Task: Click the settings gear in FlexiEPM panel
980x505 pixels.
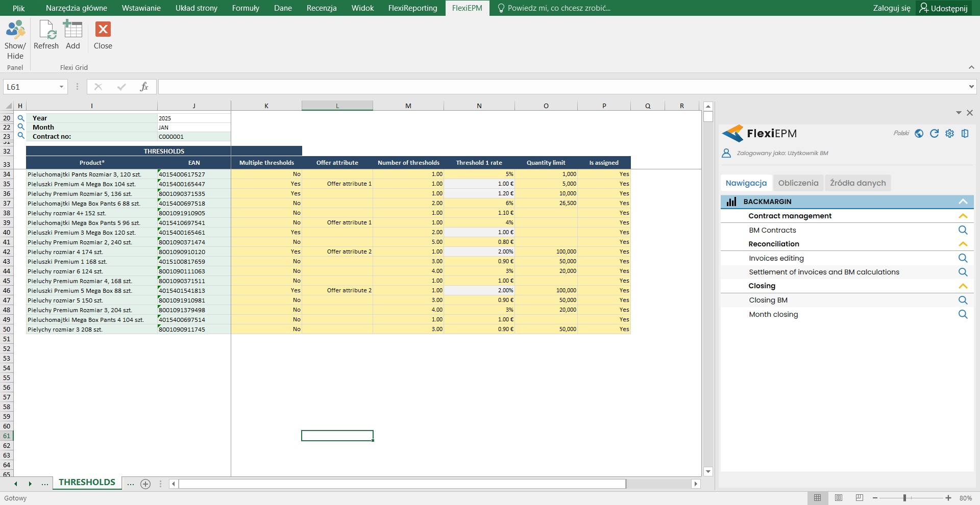Action: (x=949, y=134)
